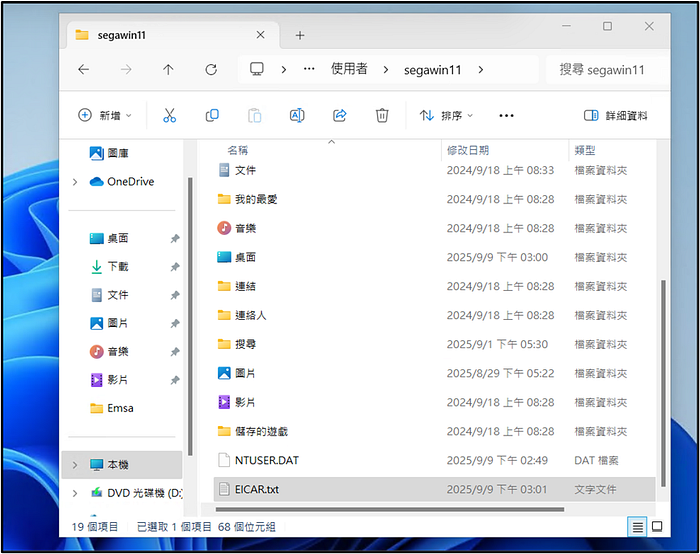Select the 儲存的遊戲 folder
The height and width of the screenshot is (554, 700).
point(434,431)
